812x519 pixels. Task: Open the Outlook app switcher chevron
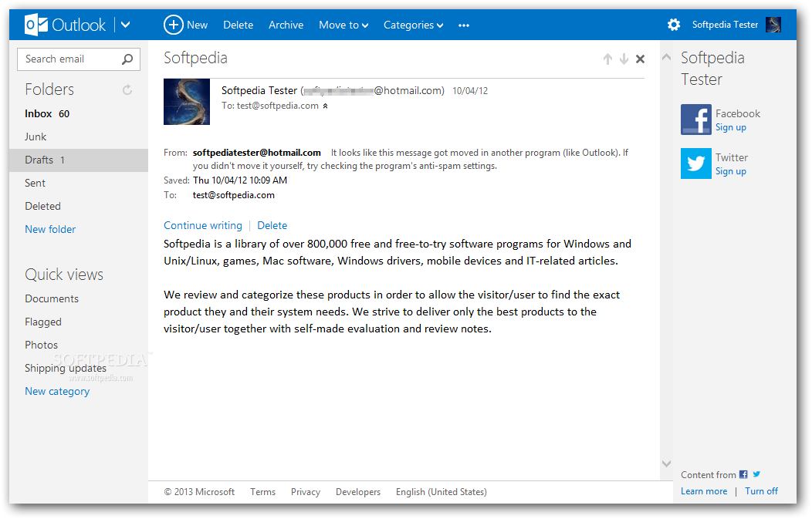(125, 25)
